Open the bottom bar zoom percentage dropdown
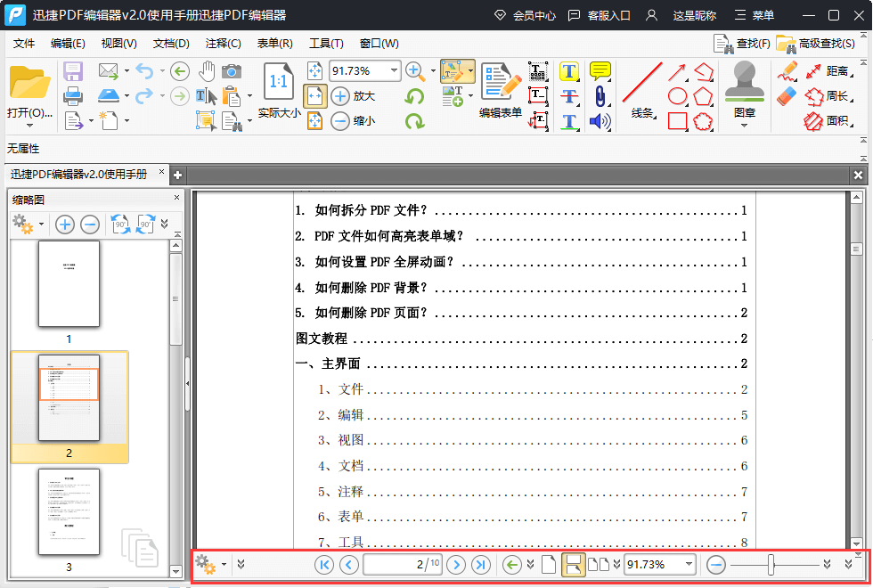 pos(689,564)
